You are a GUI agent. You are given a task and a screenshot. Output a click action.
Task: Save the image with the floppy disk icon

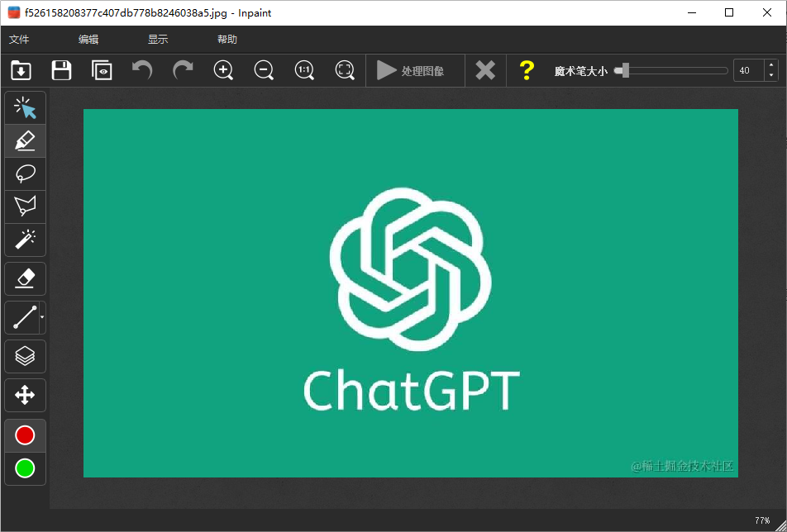tap(61, 71)
